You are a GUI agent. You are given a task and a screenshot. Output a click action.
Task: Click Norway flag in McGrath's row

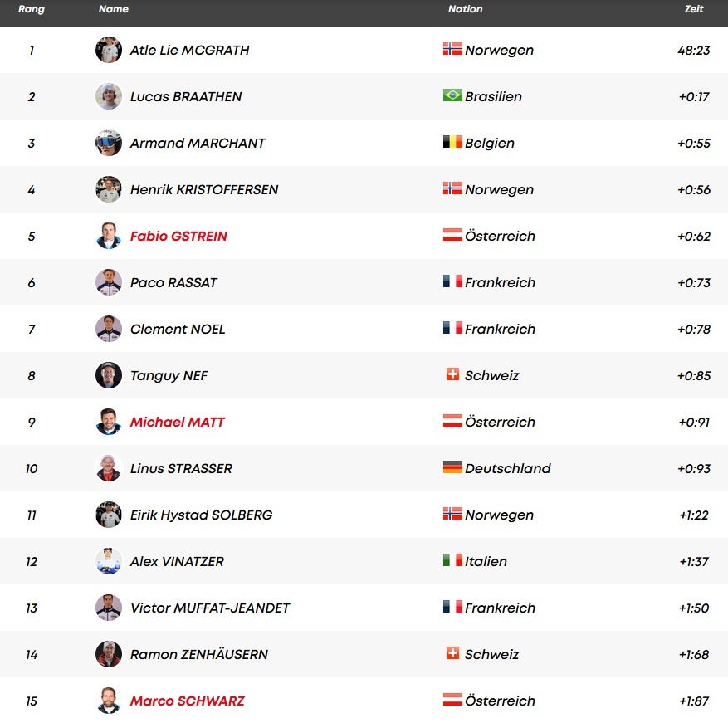point(452,49)
